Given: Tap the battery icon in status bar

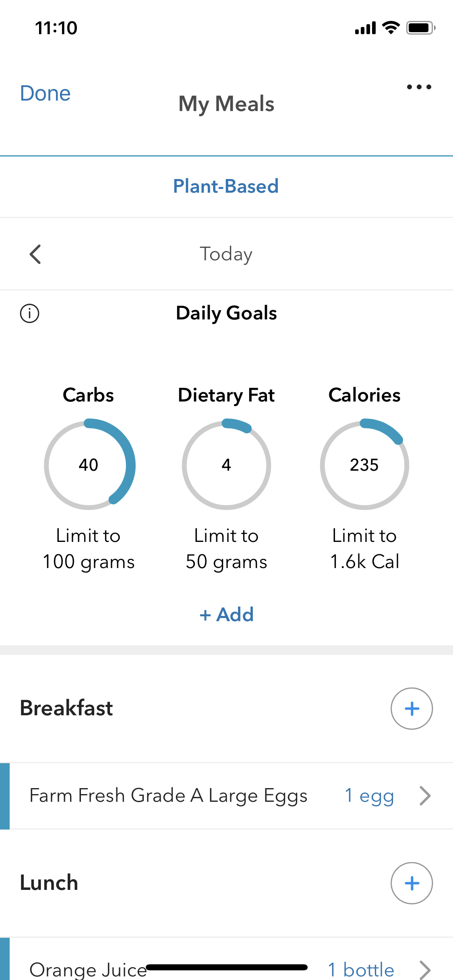Looking at the screenshot, I should tap(420, 28).
